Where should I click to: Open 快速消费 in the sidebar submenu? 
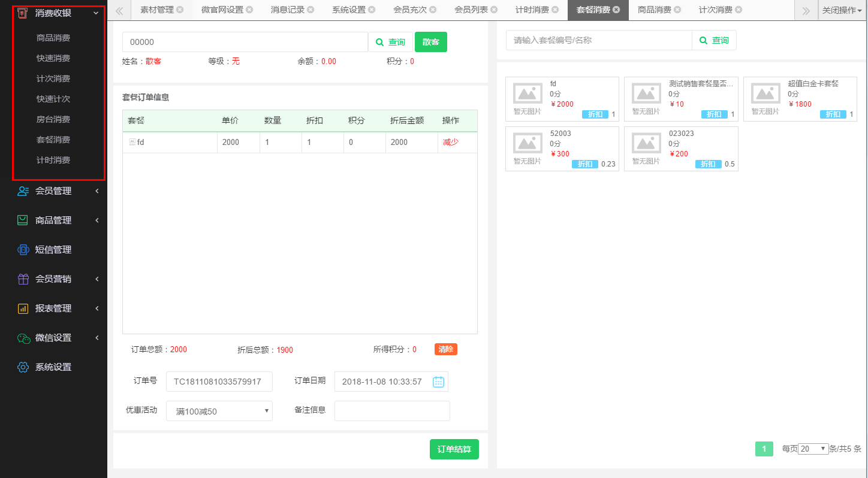[x=53, y=58]
